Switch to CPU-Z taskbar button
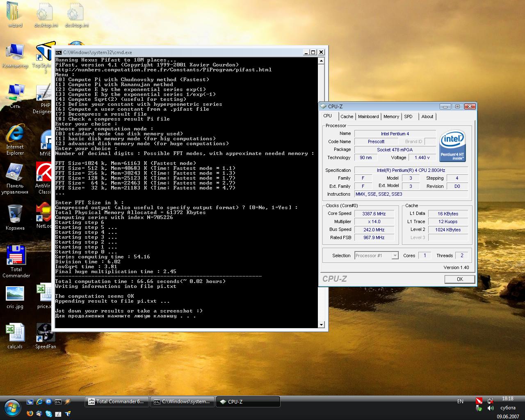Viewport: 525px width, 420px height. pyautogui.click(x=248, y=402)
